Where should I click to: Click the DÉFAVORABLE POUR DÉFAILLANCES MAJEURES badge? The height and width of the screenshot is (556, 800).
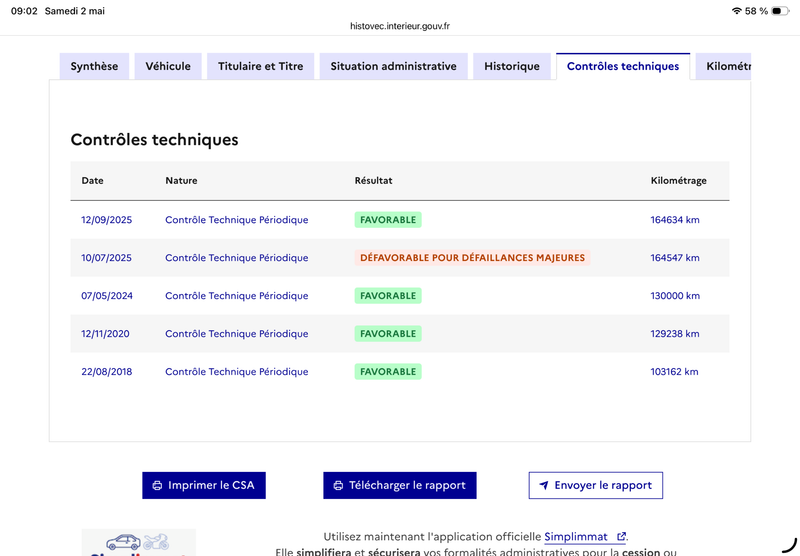(472, 258)
